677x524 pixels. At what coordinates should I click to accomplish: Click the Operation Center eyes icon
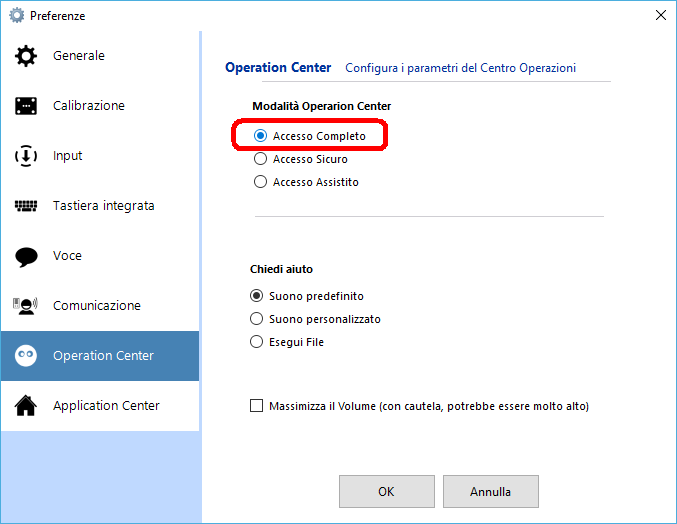[26, 356]
